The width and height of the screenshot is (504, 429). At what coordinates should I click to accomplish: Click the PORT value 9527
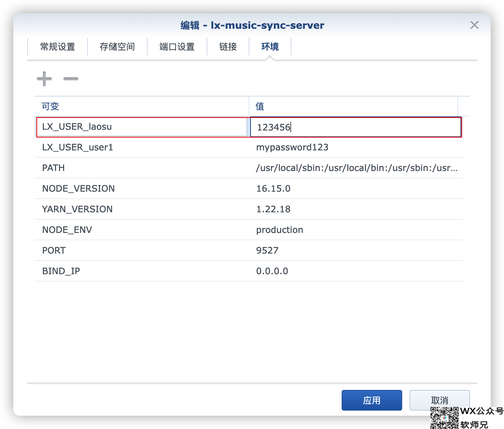[x=267, y=251]
